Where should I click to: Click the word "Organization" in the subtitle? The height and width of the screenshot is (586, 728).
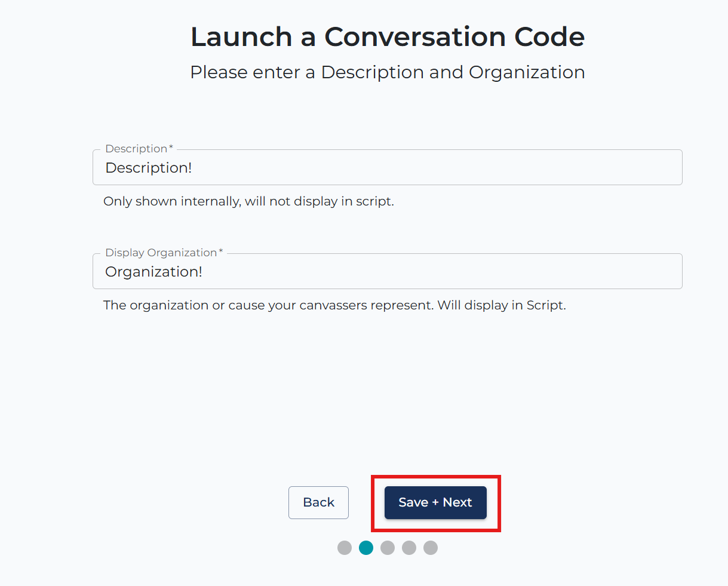coord(527,72)
